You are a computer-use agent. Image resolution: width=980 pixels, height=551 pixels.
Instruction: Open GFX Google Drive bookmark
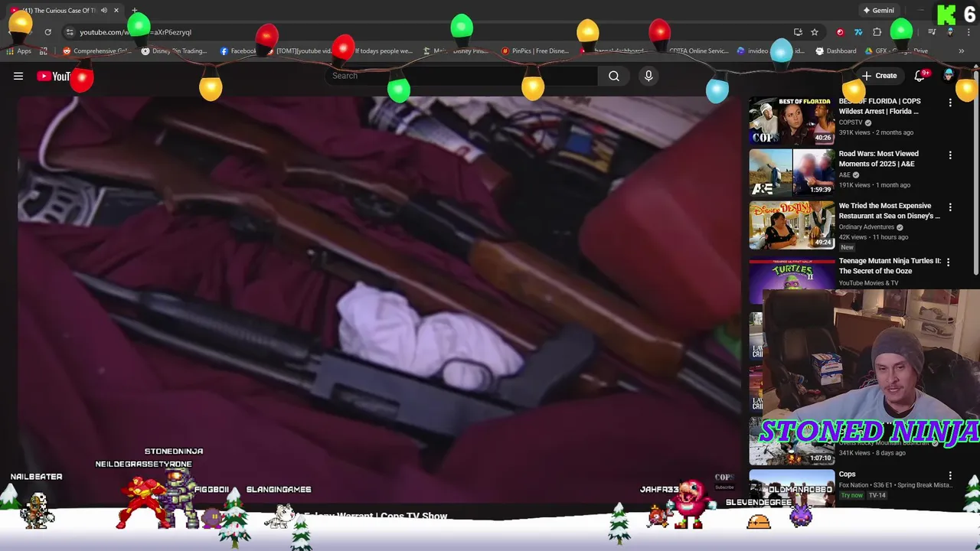pos(897,51)
